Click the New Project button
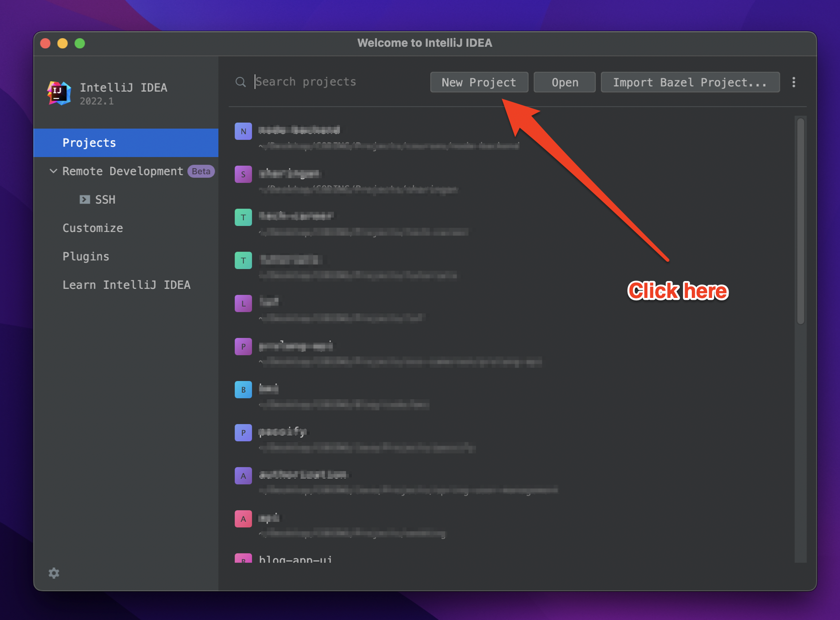 pos(479,82)
